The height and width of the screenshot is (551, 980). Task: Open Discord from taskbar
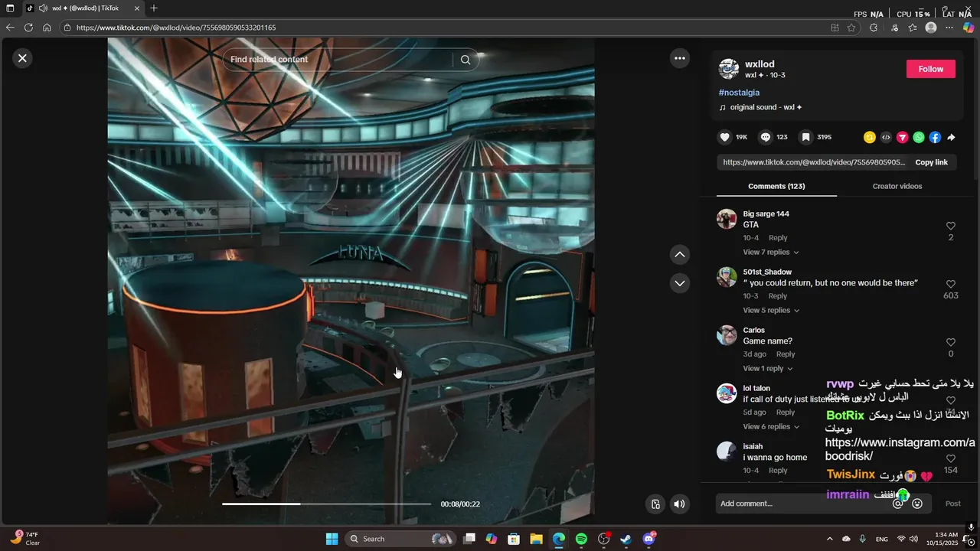pyautogui.click(x=649, y=539)
